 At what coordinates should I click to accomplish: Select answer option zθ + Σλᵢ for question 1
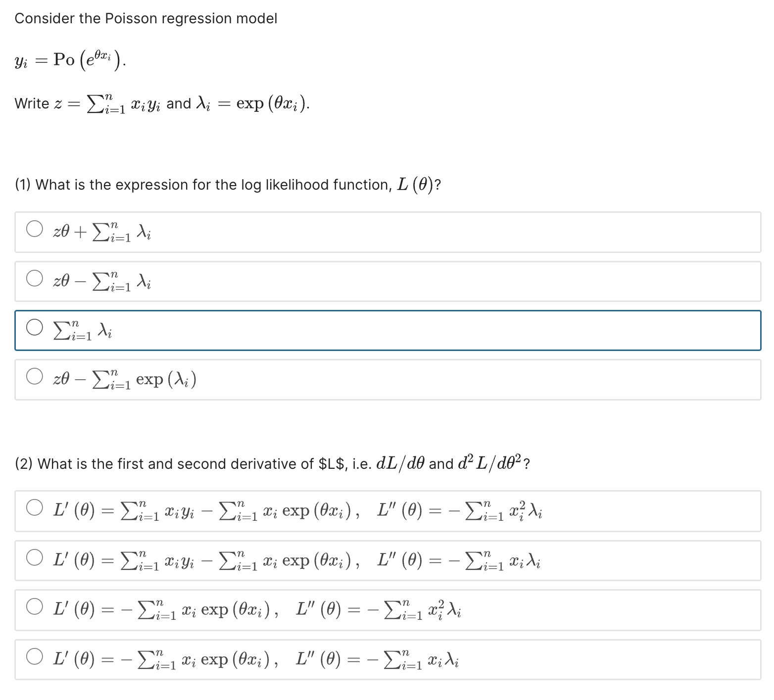click(x=35, y=230)
